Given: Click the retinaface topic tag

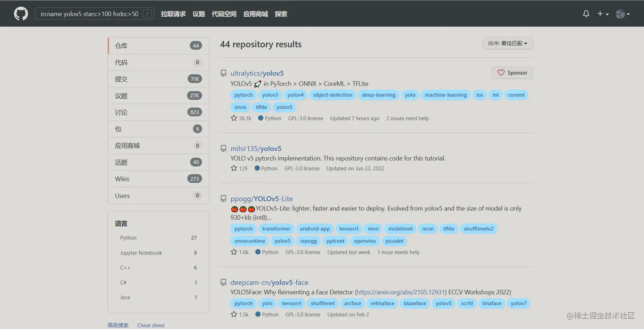Looking at the screenshot, I should coord(382,303).
